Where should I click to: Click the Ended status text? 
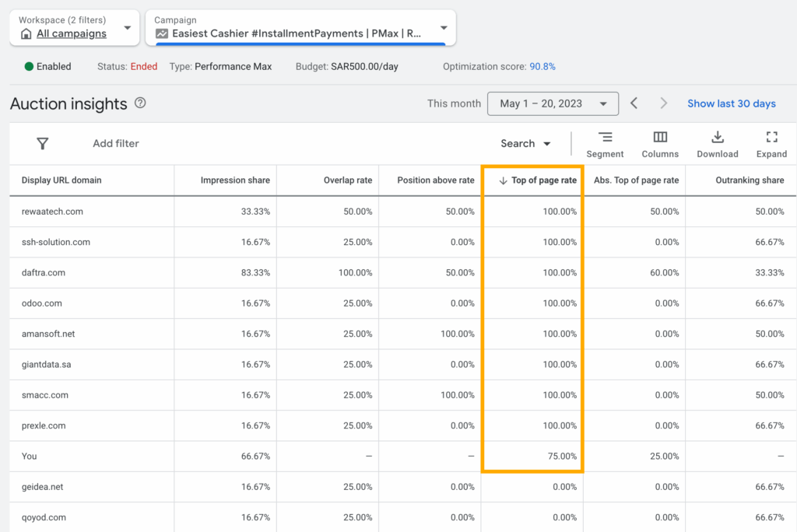click(144, 67)
